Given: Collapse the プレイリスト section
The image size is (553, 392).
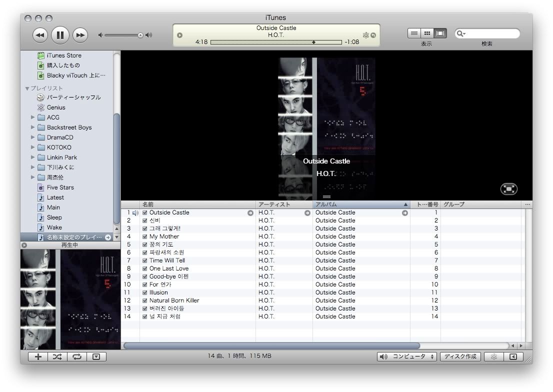Looking at the screenshot, I should tap(27, 88).
